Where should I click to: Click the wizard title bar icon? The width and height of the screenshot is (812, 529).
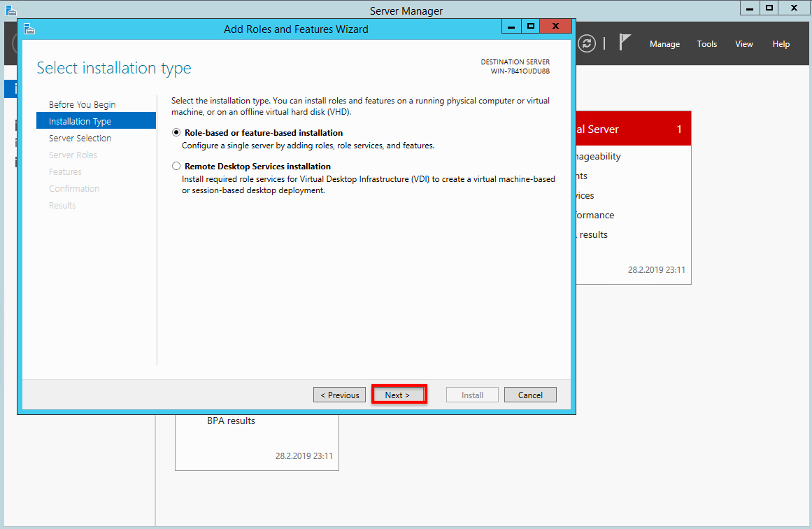point(29,29)
